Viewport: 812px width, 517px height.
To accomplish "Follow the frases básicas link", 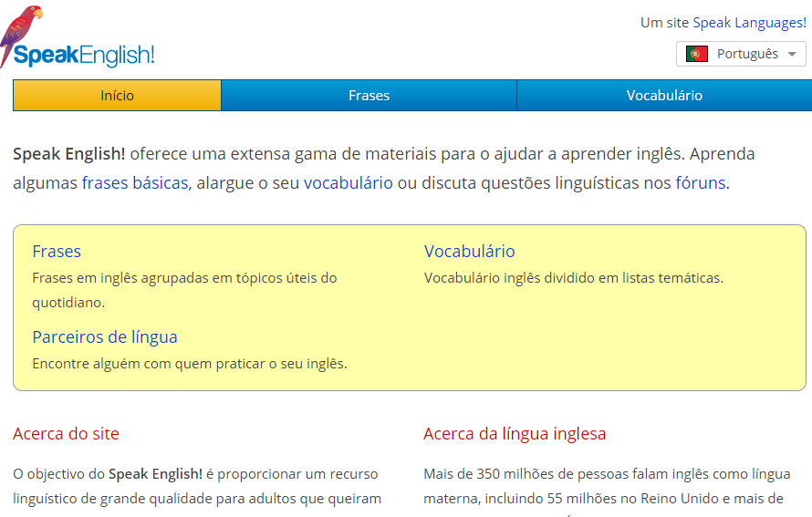I will click(x=135, y=182).
